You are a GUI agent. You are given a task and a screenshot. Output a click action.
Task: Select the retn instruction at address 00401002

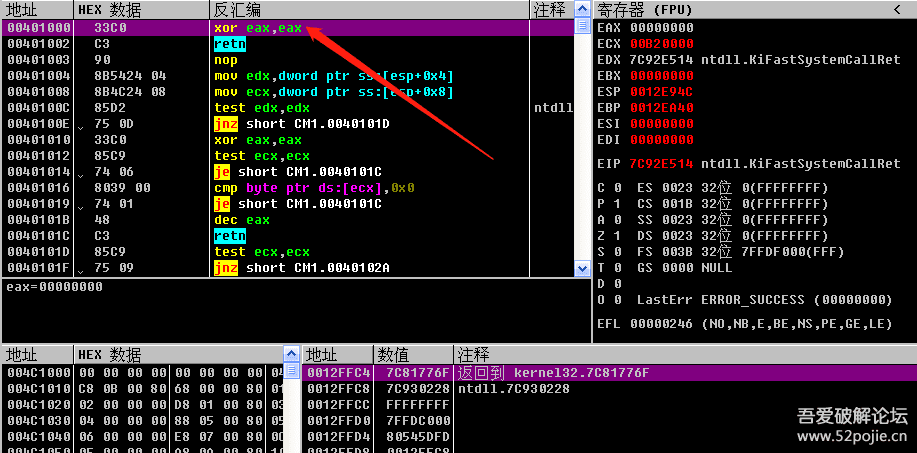point(228,44)
